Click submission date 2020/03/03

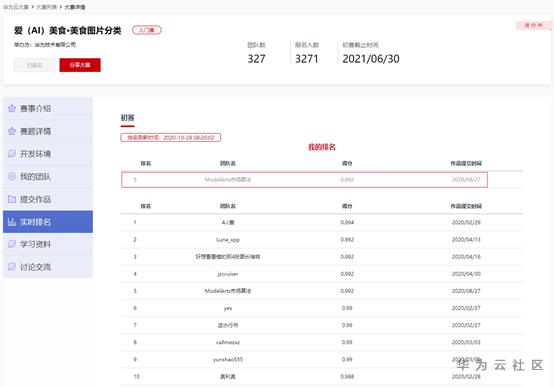coord(466,342)
